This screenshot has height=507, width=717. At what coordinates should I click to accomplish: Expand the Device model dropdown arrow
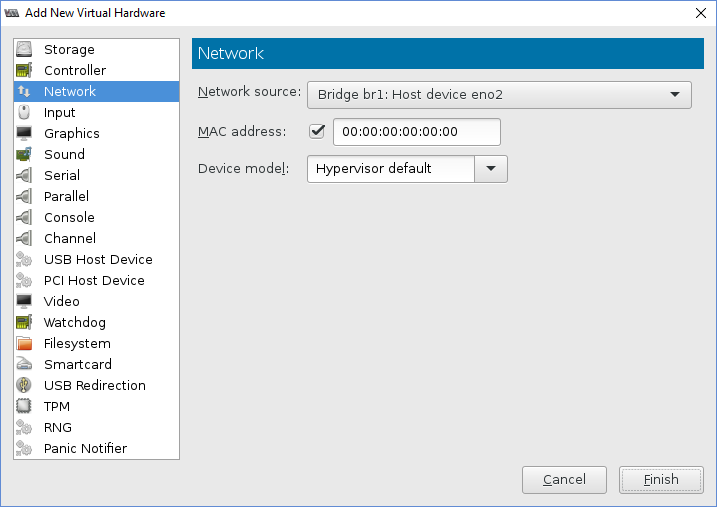490,168
